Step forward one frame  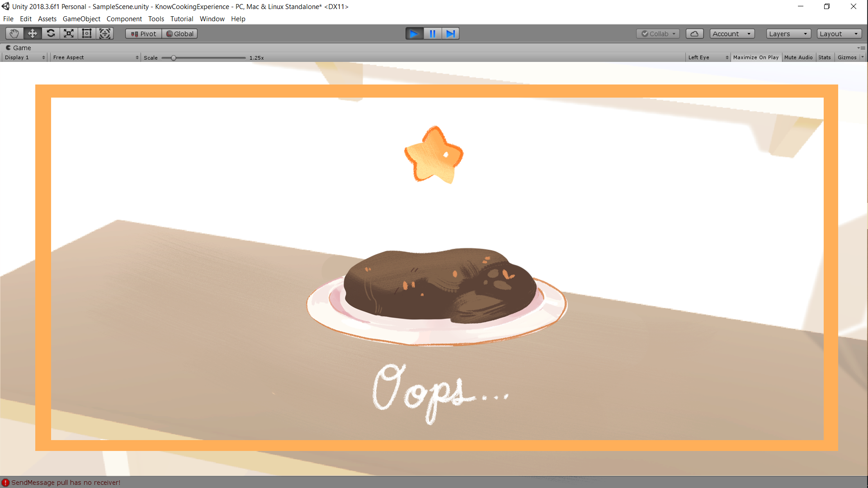point(450,33)
